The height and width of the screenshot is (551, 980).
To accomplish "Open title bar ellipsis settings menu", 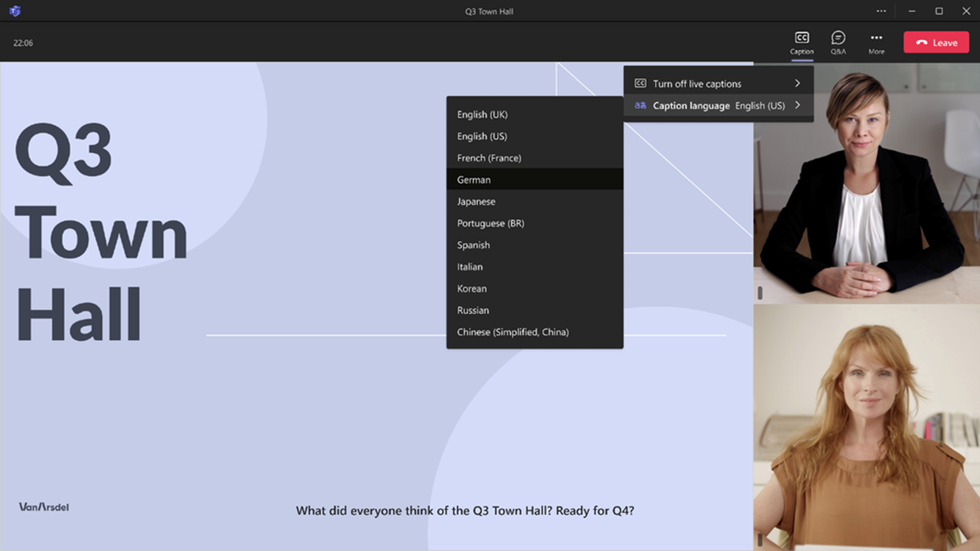I will [x=881, y=11].
